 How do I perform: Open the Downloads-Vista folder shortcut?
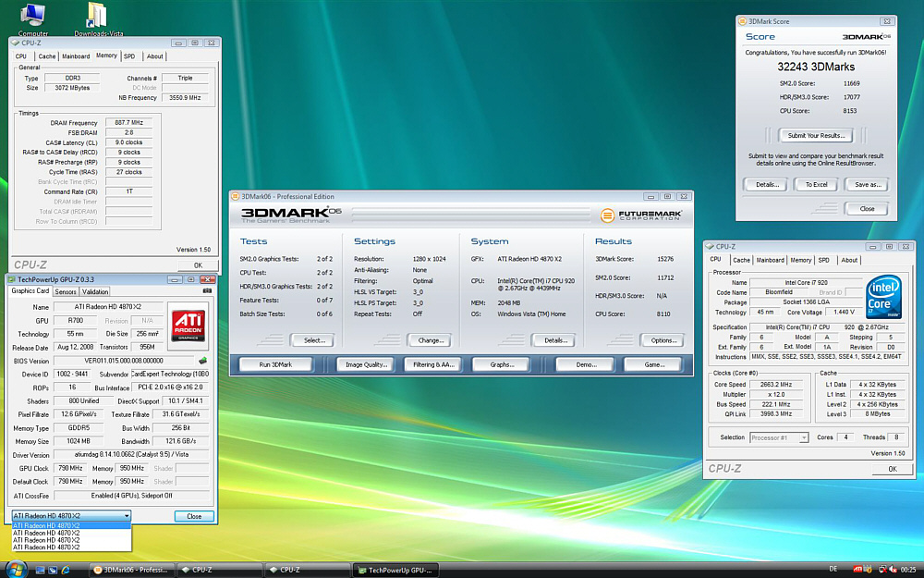coord(98,18)
